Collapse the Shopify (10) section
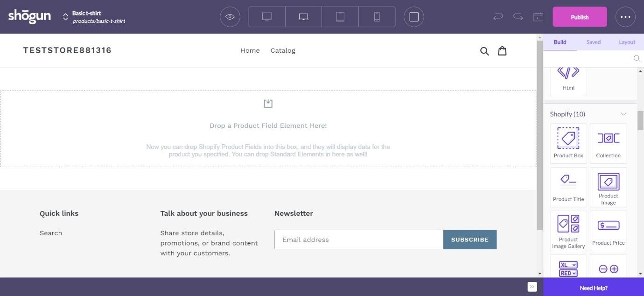Screen dimensions: 644x296 [x=623, y=114]
